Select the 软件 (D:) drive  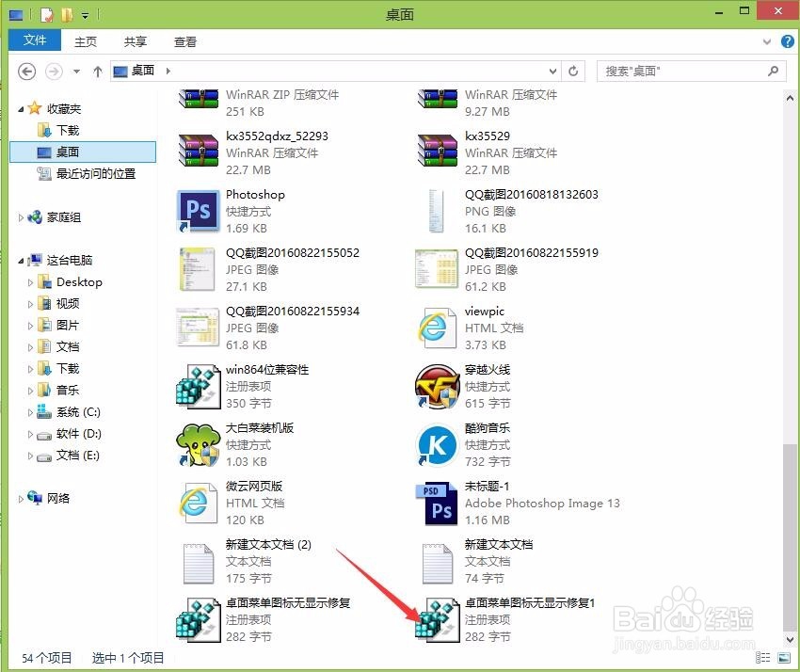[x=78, y=434]
